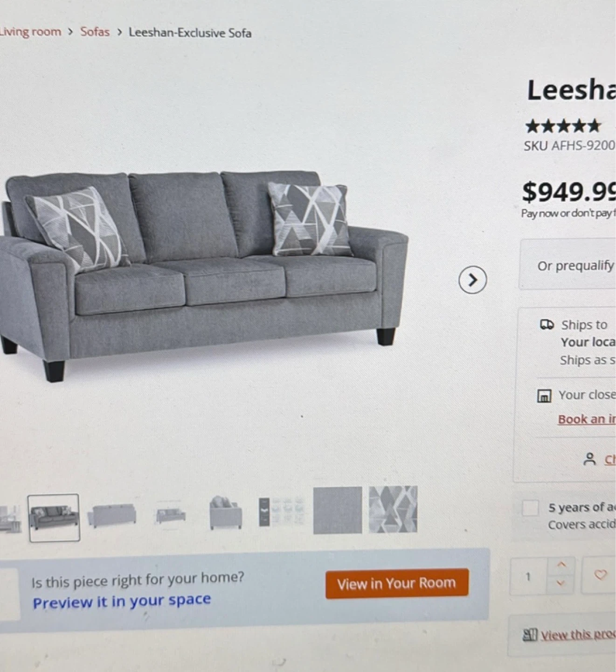The height and width of the screenshot is (672, 616).
Task: Open the Living room breadcrumb
Action: (x=30, y=32)
